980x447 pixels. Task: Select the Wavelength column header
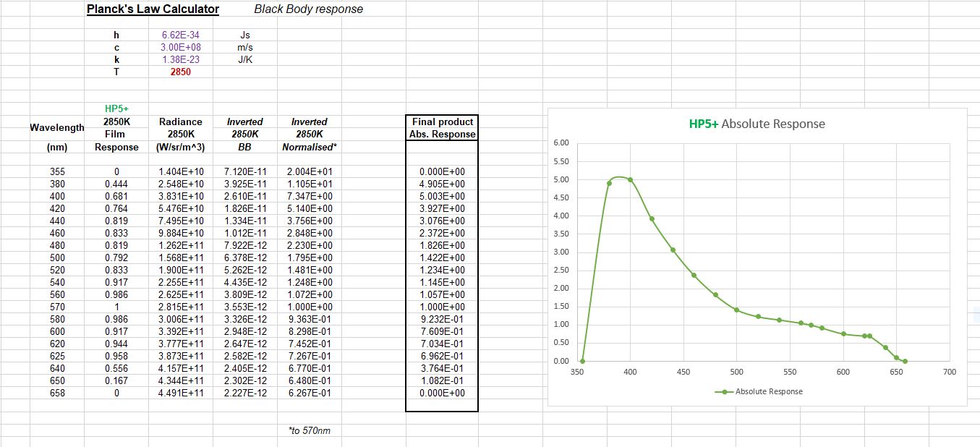[57, 128]
